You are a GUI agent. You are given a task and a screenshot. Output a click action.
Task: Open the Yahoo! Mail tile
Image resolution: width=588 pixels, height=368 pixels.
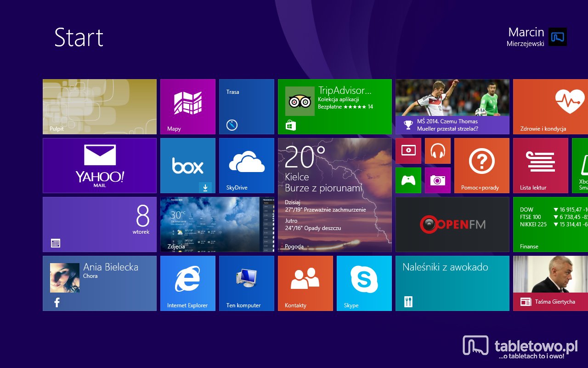(100, 166)
